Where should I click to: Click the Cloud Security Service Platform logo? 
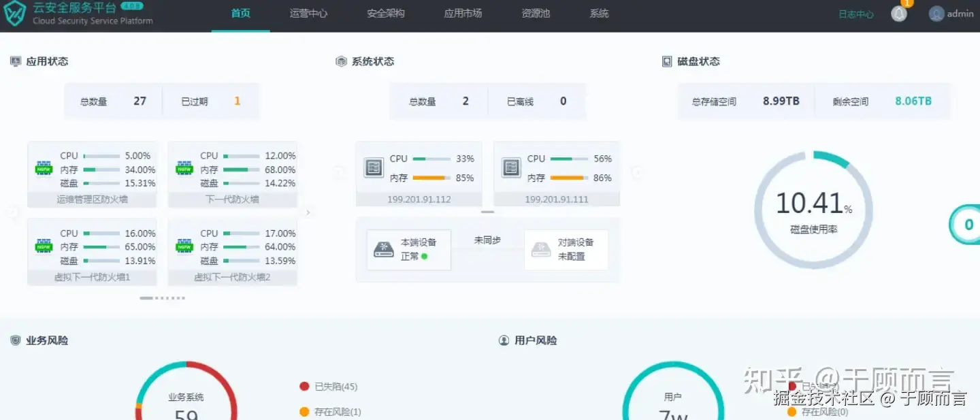(16, 14)
